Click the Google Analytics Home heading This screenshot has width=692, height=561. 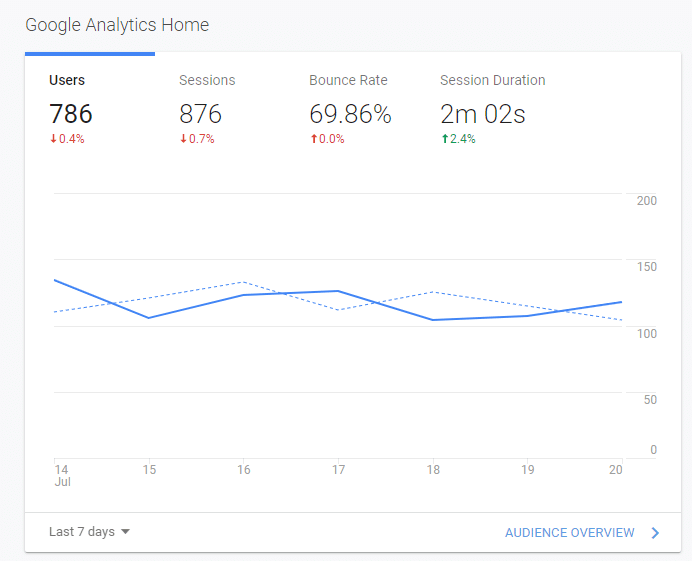coord(117,25)
